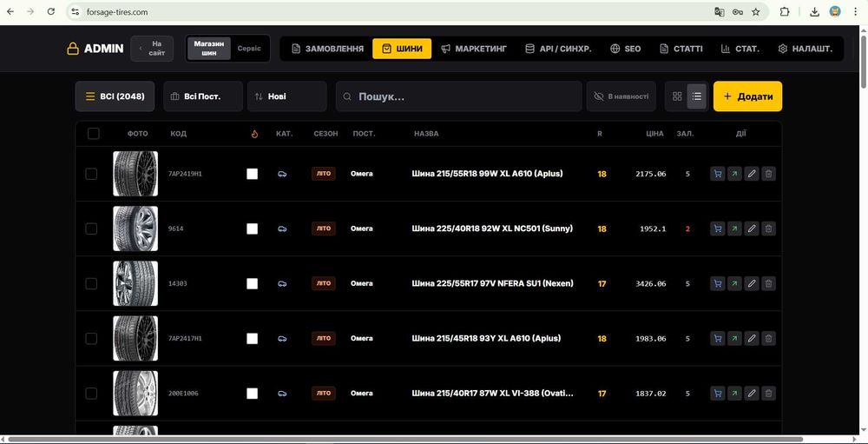Open ЗАМОВЛЕННЯ section
Viewport: 868px width, 444px height.
[328, 49]
